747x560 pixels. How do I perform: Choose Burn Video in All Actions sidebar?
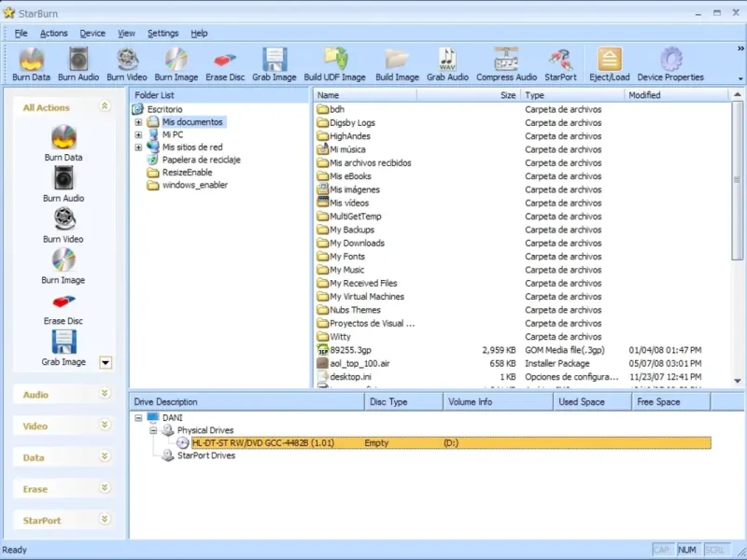pos(63,225)
